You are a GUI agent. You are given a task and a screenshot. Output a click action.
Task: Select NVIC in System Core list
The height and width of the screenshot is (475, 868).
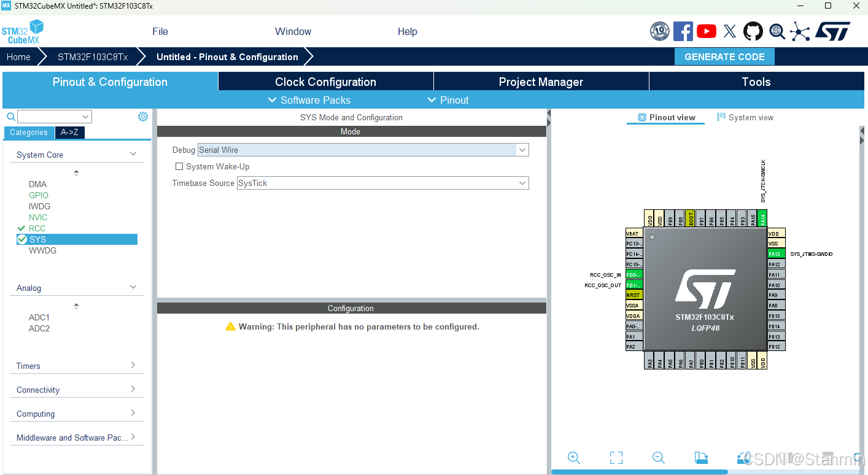coord(37,217)
